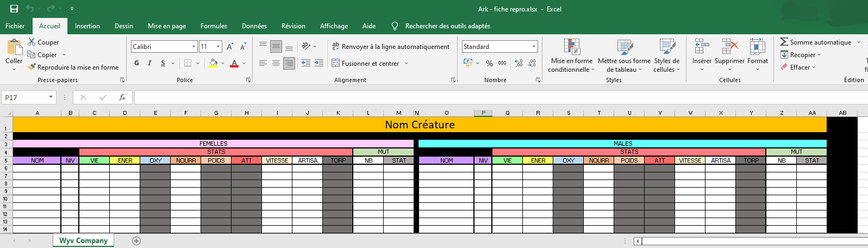Switch to the Insertion ribbon tab
This screenshot has height=248, width=868.
point(87,26)
